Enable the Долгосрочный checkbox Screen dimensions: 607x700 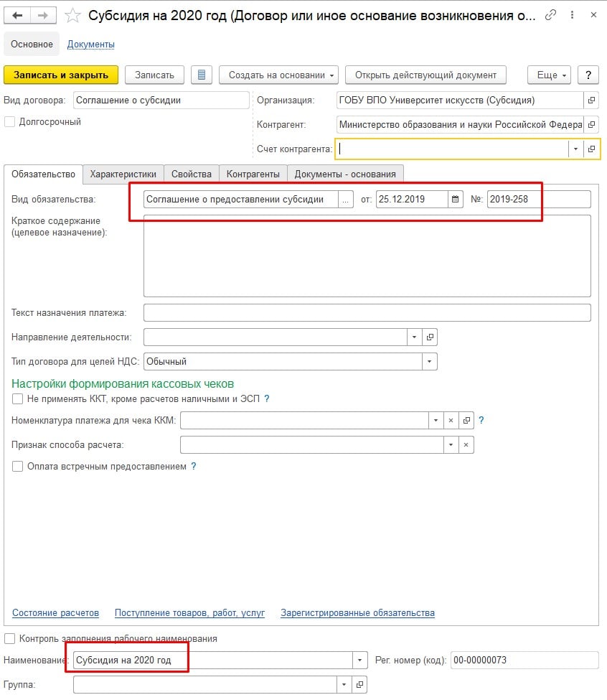[10, 122]
